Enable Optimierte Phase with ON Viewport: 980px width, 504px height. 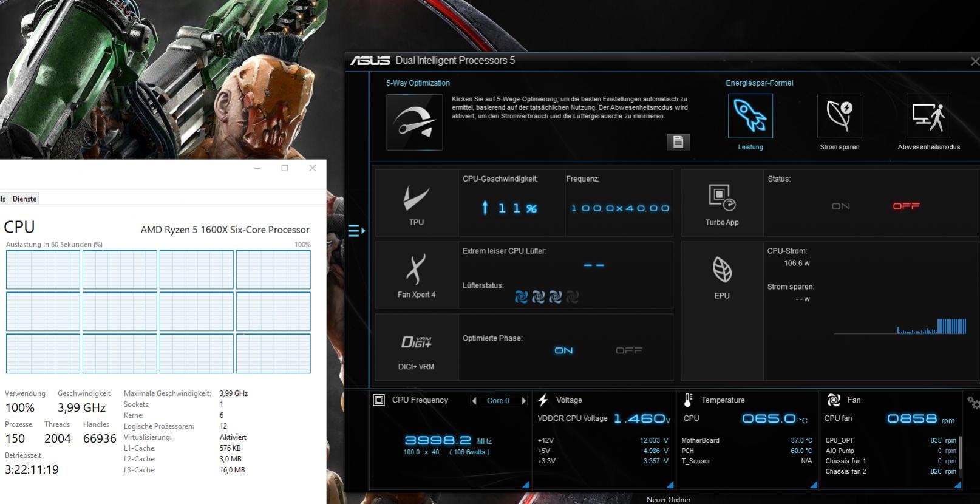tap(563, 350)
